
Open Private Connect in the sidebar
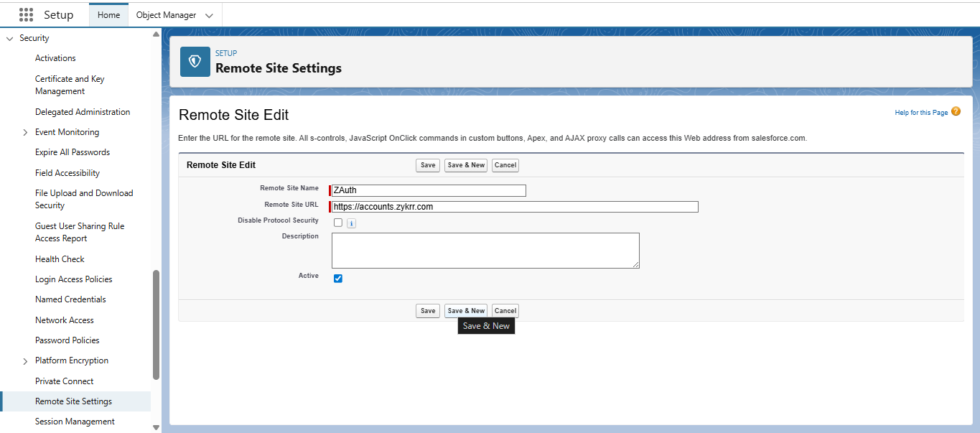(65, 381)
